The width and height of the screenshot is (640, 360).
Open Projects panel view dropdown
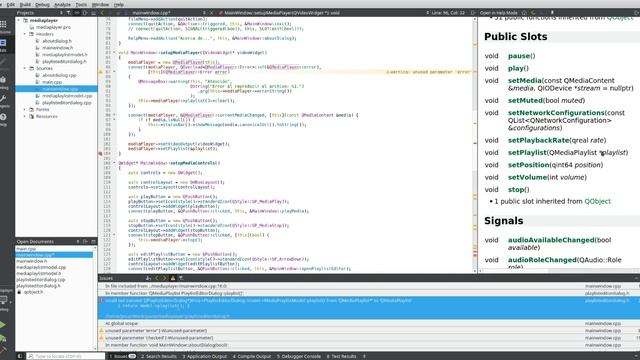click(x=61, y=13)
